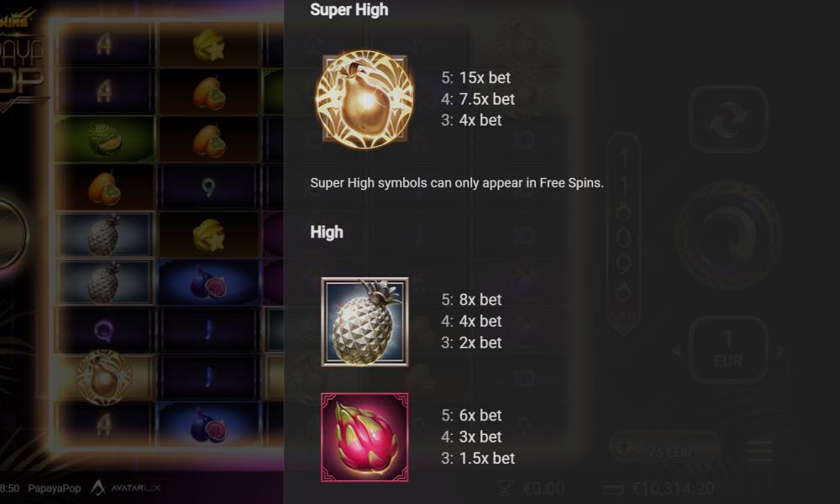Click the Super High section heading

coord(349,9)
